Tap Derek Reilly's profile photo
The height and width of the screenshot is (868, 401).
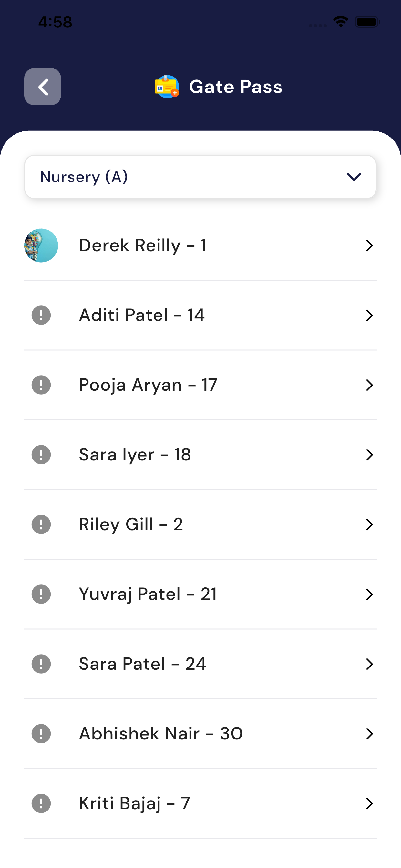pyautogui.click(x=41, y=245)
